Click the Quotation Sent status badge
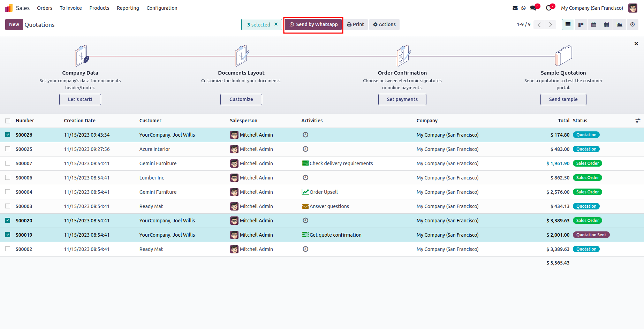Image resolution: width=644 pixels, height=329 pixels. [x=591, y=235]
